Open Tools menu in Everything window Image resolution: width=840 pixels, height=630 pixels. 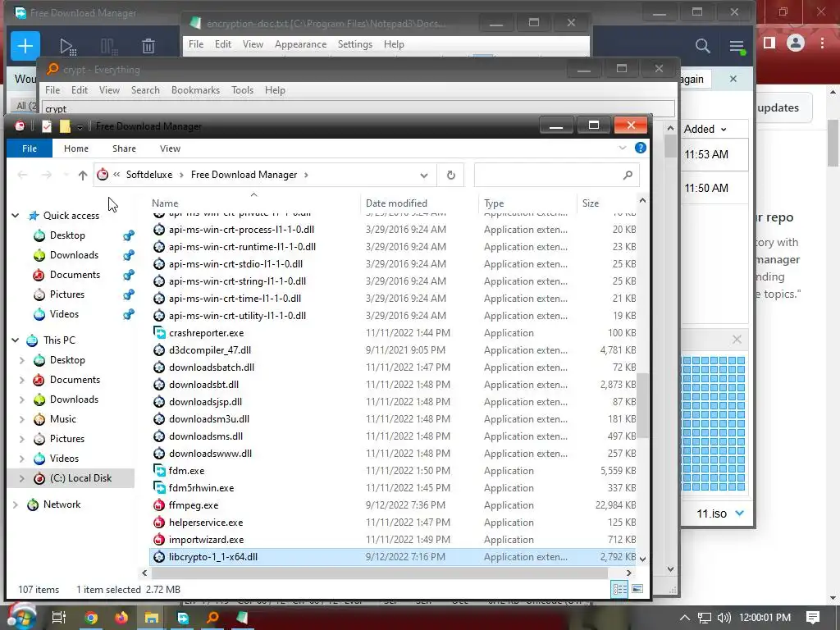pos(242,90)
